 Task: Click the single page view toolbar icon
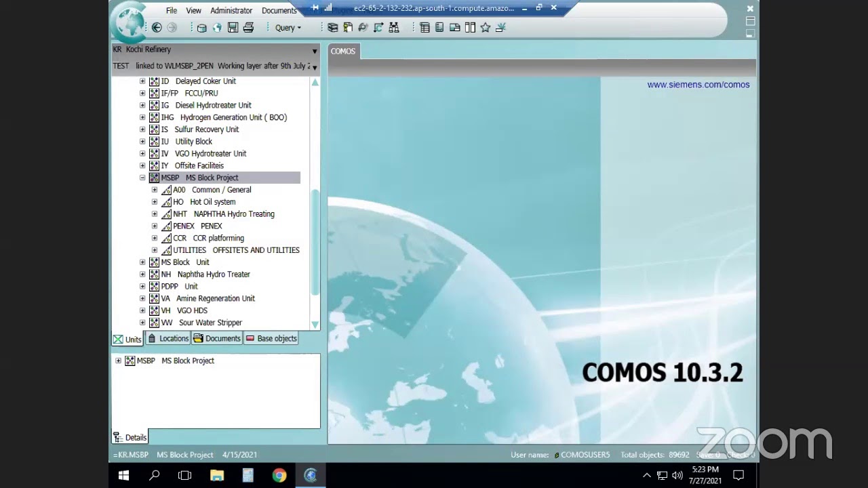tap(439, 28)
